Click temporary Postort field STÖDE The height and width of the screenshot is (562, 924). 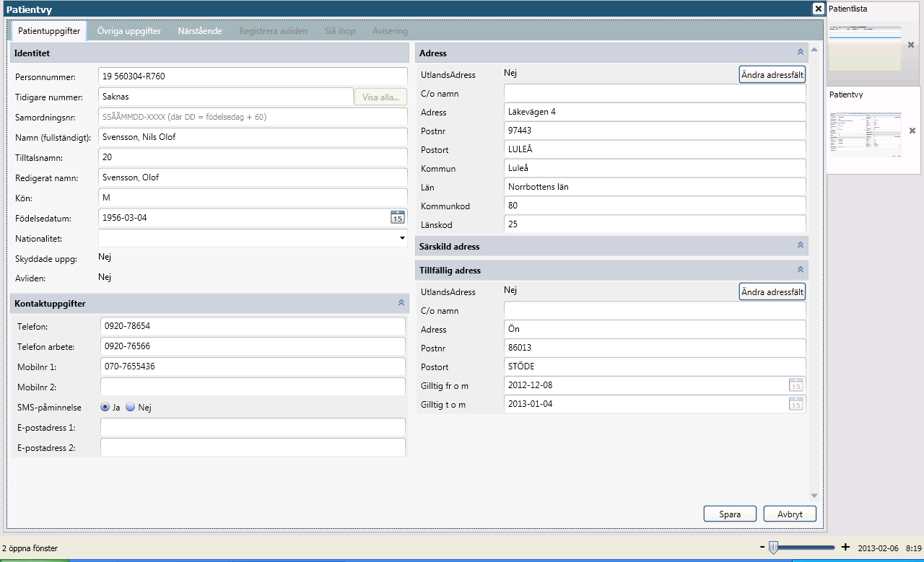655,366
